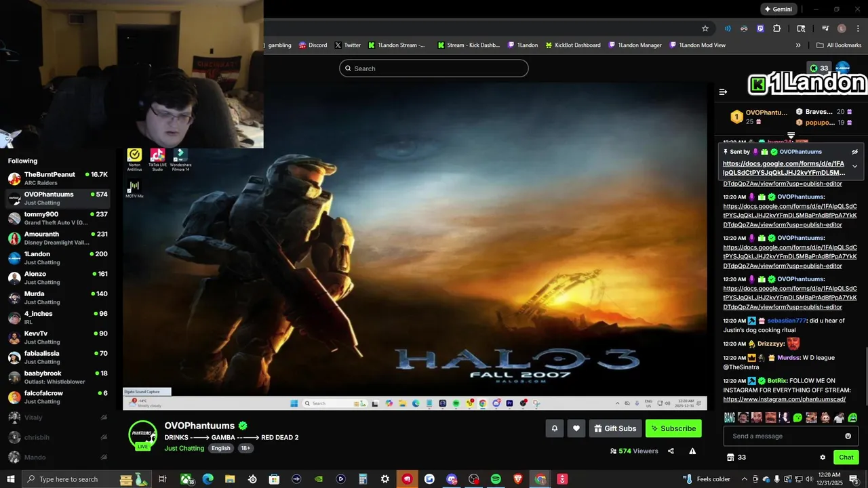Click the green Subscribe button
Image resolution: width=868 pixels, height=488 pixels.
click(673, 428)
